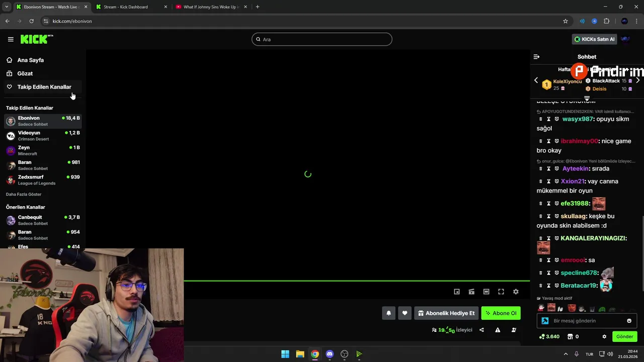Open the user avatar menu on Kick

625,39
